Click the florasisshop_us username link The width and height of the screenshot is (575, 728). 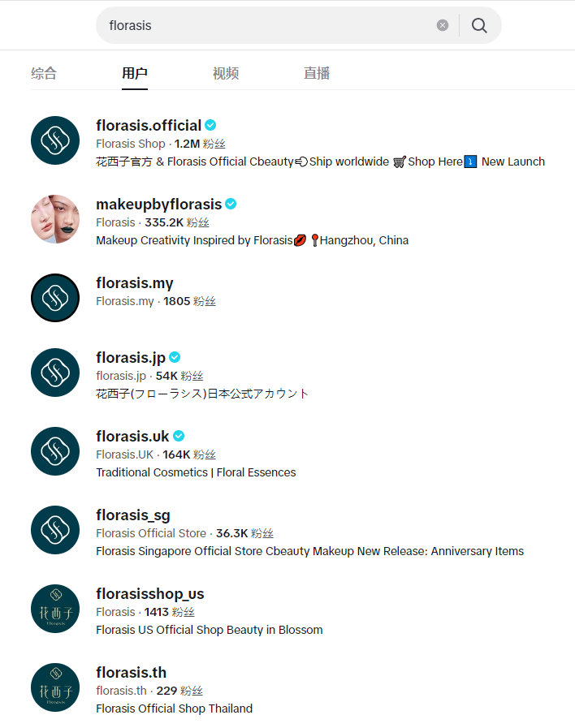pyautogui.click(x=150, y=594)
